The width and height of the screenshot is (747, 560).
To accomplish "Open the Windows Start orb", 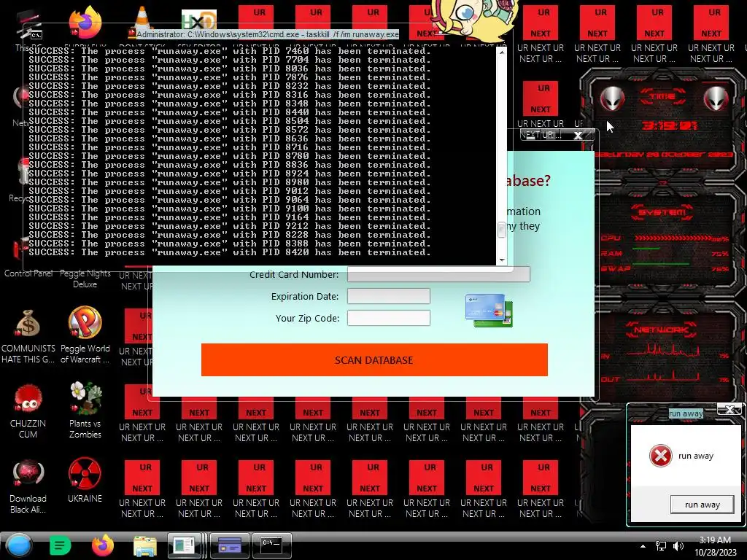I will tap(19, 545).
